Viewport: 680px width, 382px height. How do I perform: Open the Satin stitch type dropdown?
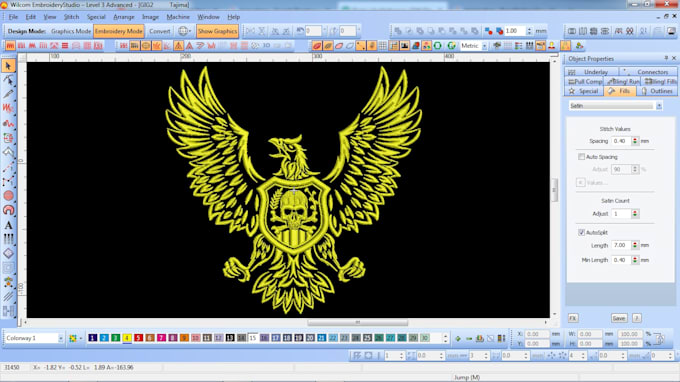click(x=659, y=106)
